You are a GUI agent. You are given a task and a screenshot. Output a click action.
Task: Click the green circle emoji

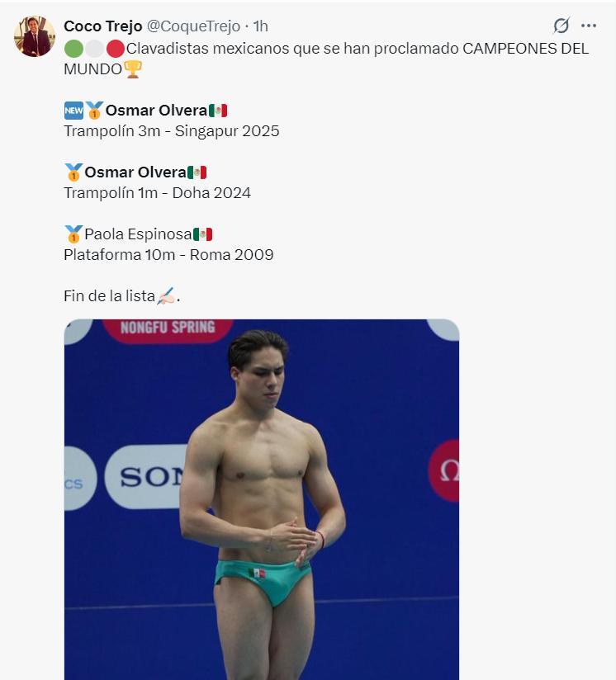click(x=73, y=49)
